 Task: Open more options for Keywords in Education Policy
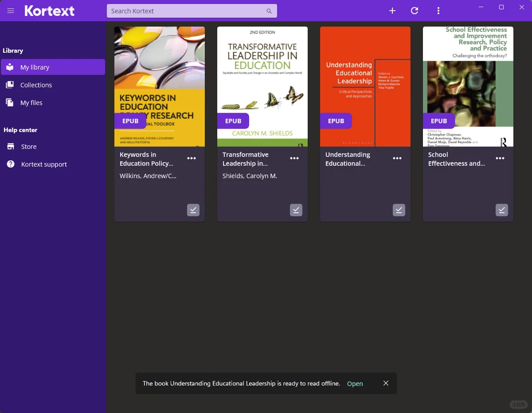(x=192, y=158)
